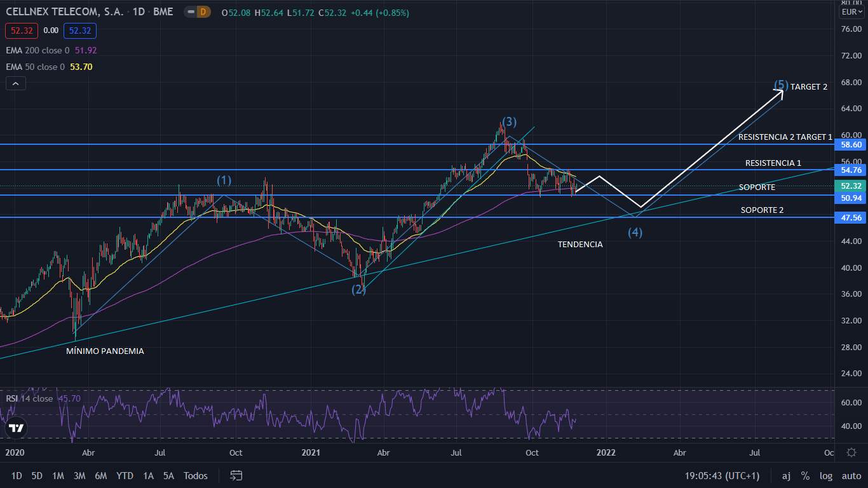Click the go to date calendar icon
This screenshot has width=868, height=488.
[236, 475]
